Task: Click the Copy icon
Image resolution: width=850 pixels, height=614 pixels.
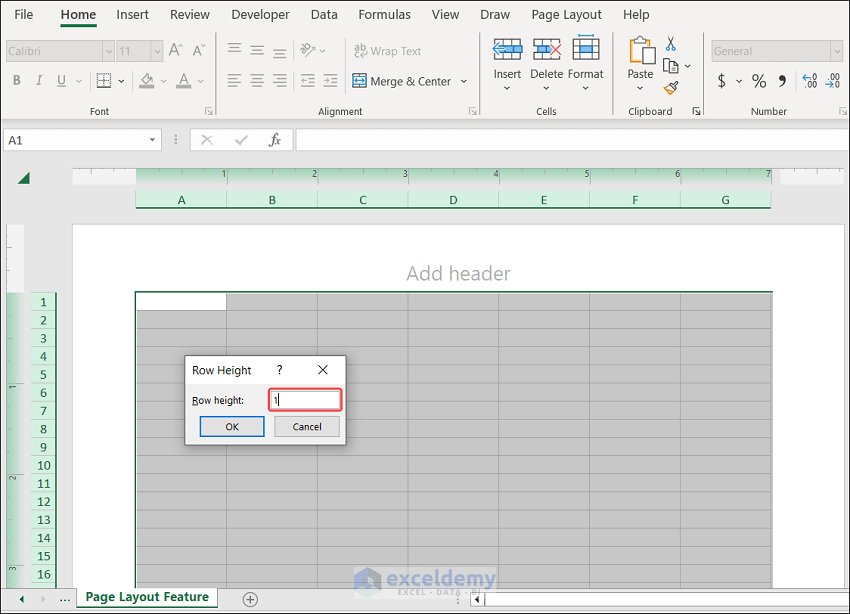Action: (671, 66)
